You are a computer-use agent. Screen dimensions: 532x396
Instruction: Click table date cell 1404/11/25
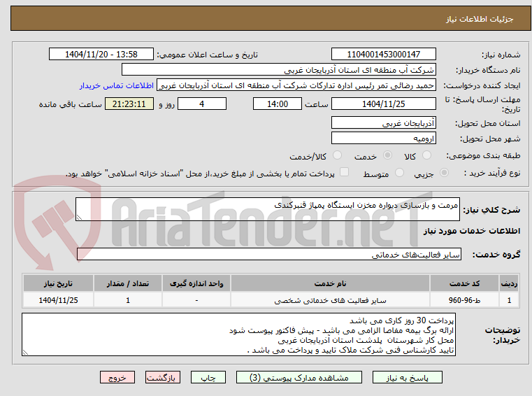[58, 300]
